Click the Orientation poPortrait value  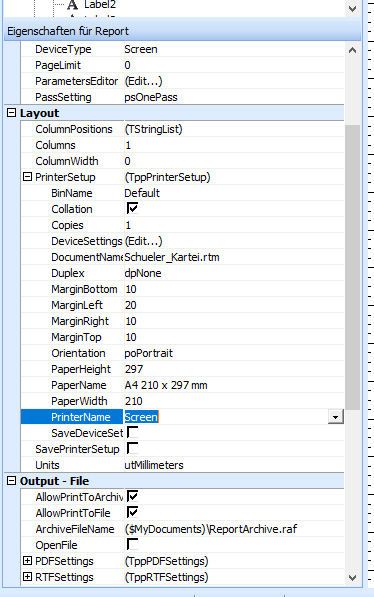point(149,353)
